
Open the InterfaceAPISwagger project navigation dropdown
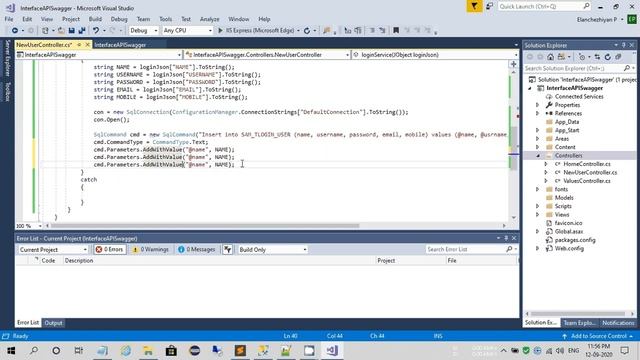pos(99,55)
